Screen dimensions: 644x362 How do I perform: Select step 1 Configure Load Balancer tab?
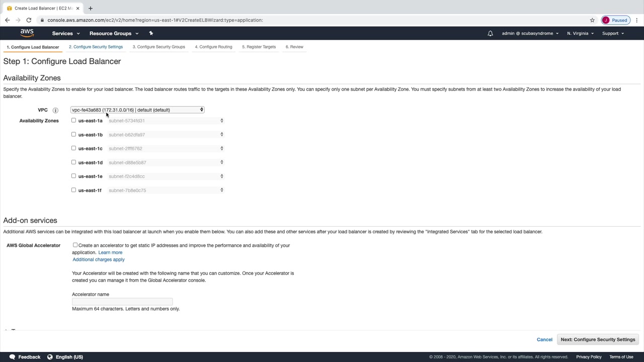(33, 47)
